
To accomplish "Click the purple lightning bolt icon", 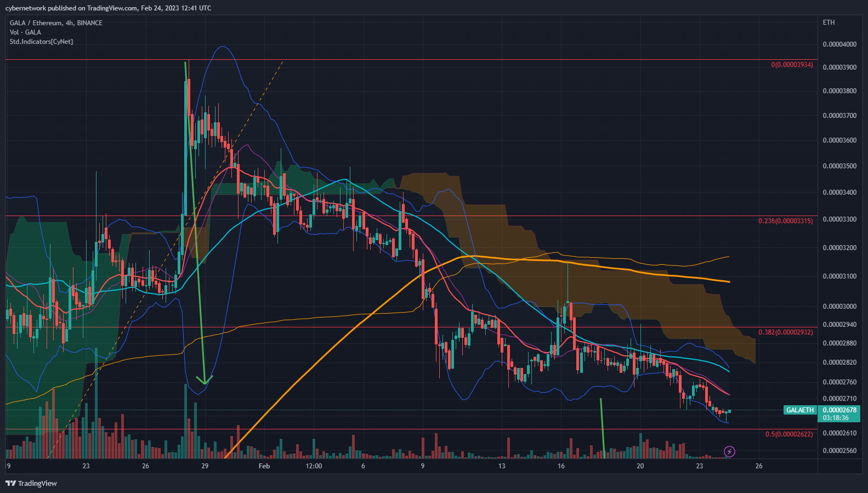I will pyautogui.click(x=729, y=452).
